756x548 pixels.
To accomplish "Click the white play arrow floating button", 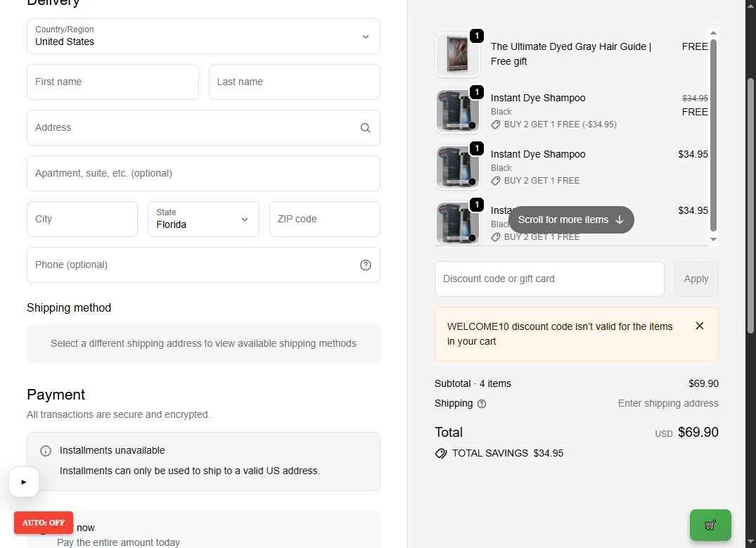I will pos(24,481).
